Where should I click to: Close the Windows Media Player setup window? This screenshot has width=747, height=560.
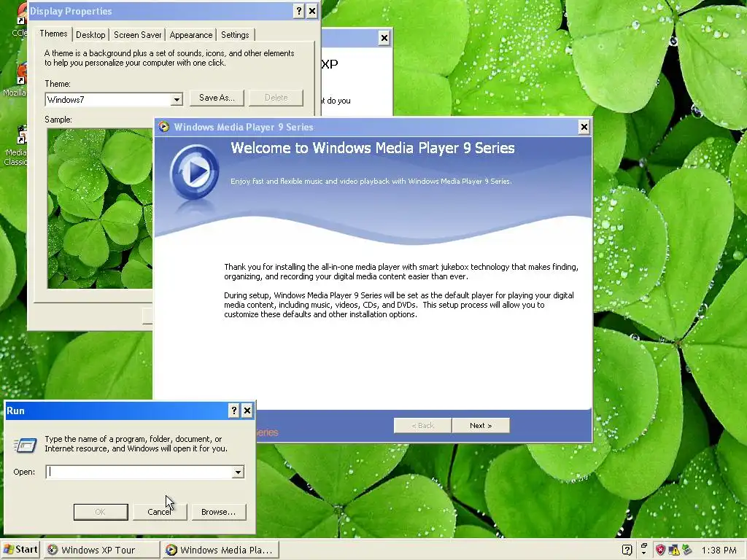[x=584, y=127]
